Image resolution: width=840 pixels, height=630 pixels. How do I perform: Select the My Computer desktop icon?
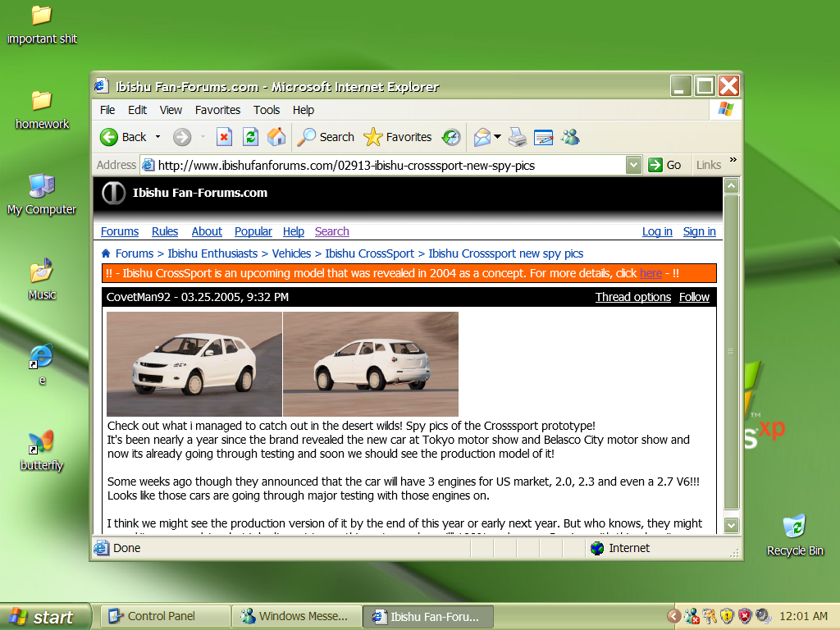tap(42, 195)
